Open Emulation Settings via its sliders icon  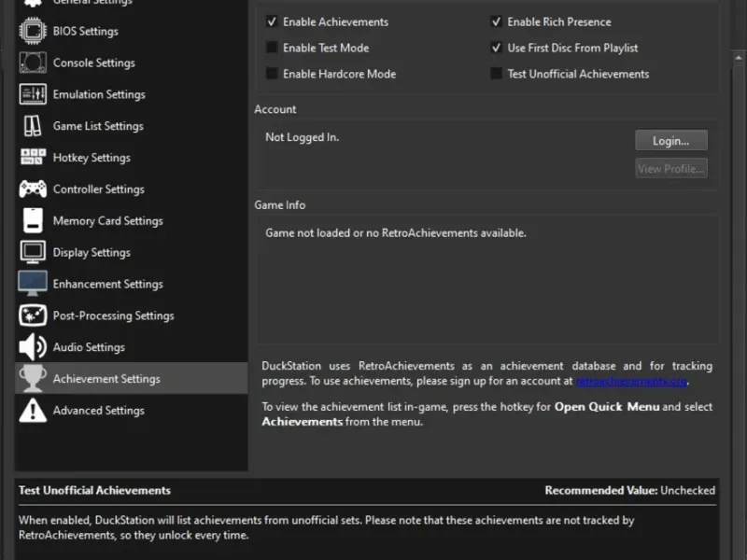click(x=33, y=94)
